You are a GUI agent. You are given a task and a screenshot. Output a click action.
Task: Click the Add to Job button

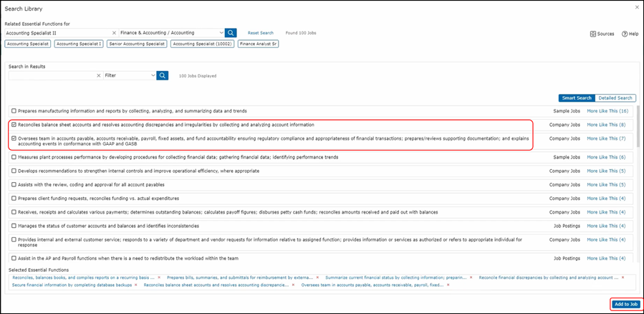coord(626,304)
